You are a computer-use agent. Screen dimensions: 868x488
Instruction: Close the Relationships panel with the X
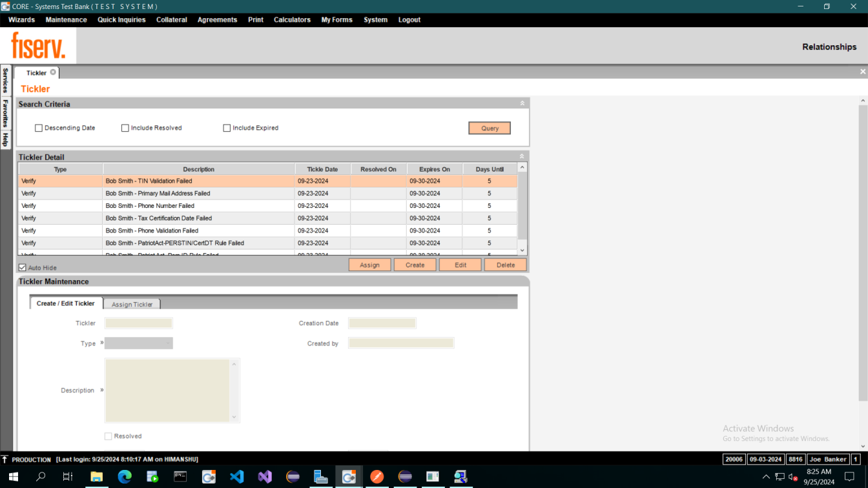pos(863,72)
